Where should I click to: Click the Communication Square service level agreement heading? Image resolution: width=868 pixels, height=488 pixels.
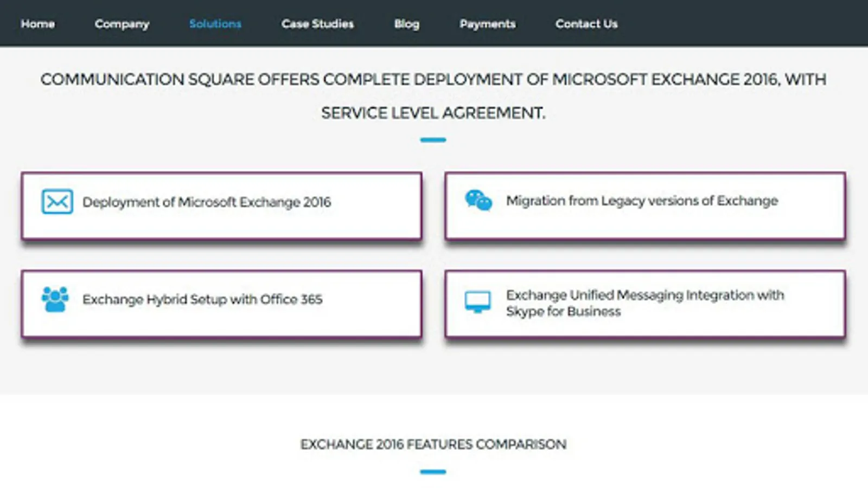(433, 96)
